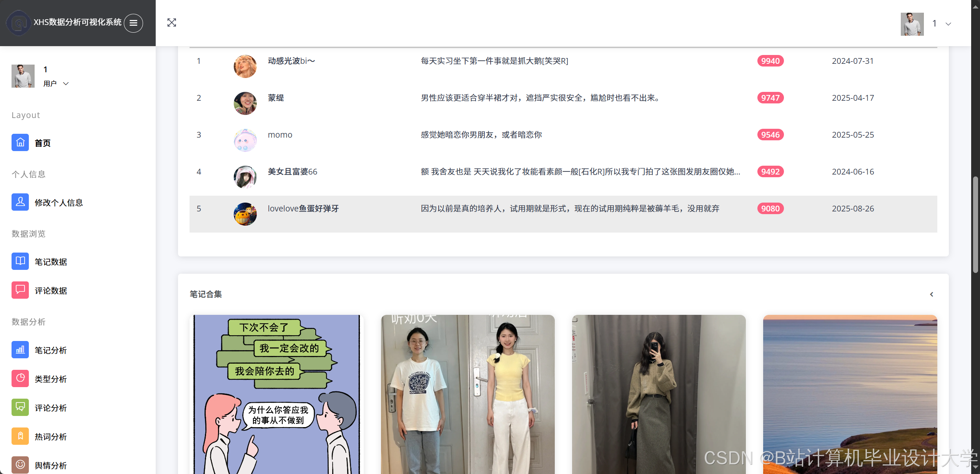Click the XHS system logo icon
980x474 pixels.
coord(18,23)
